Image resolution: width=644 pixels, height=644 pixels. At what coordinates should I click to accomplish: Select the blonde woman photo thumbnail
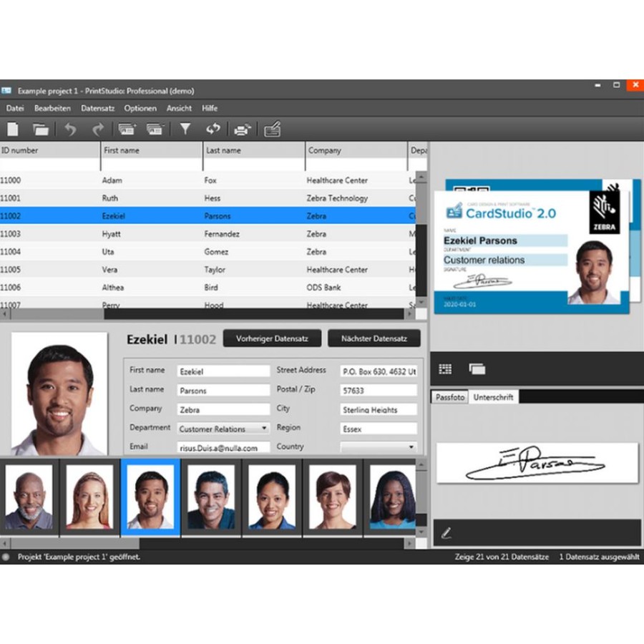pos(90,496)
